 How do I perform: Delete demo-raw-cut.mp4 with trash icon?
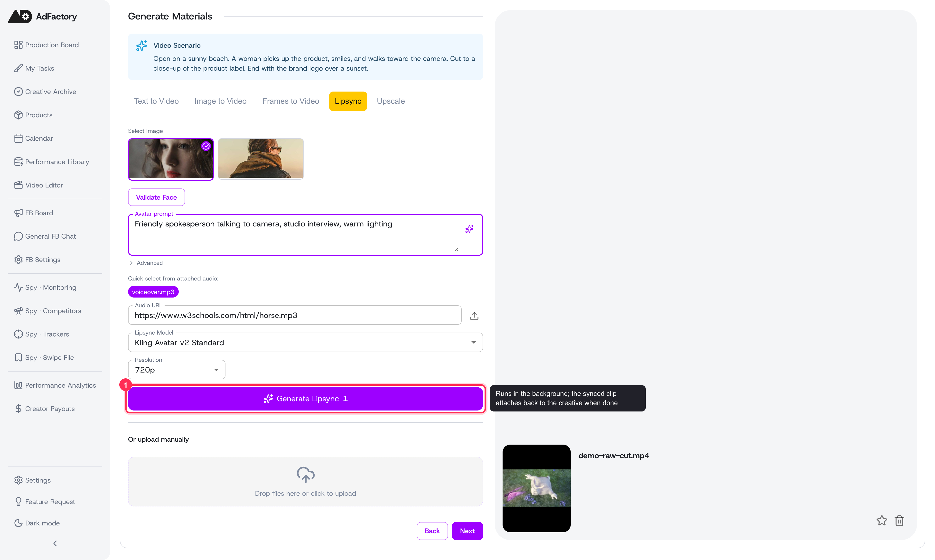click(899, 521)
